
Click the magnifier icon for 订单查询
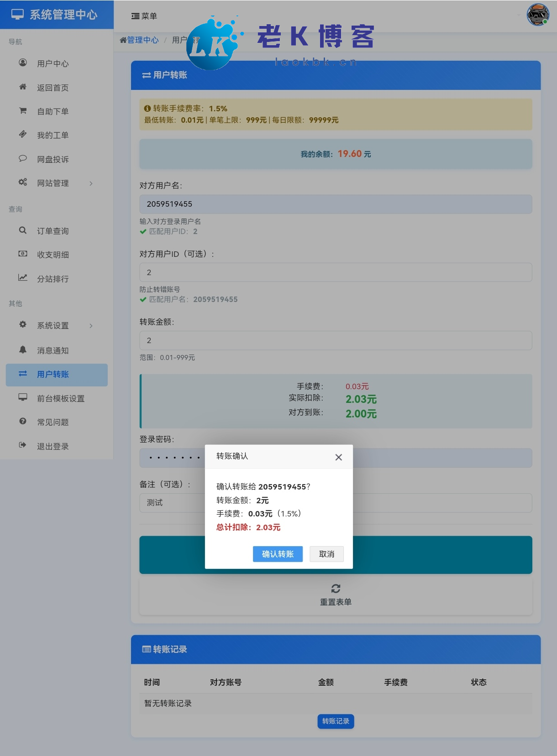coord(22,230)
